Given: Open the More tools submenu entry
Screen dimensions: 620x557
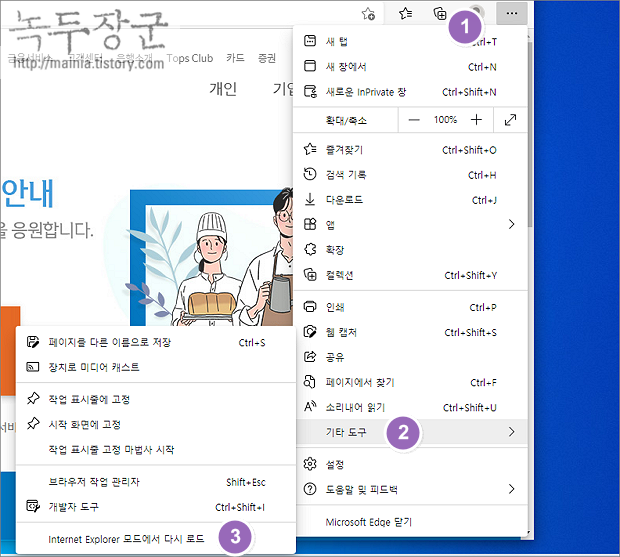Looking at the screenshot, I should point(410,432).
